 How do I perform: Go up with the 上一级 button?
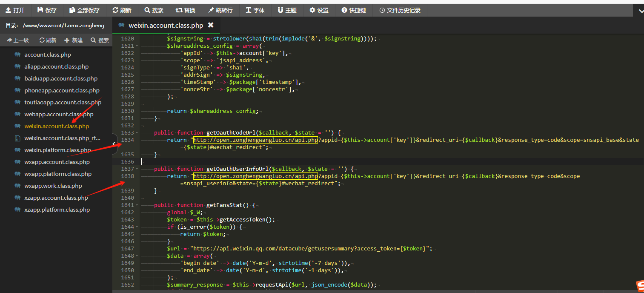point(18,40)
